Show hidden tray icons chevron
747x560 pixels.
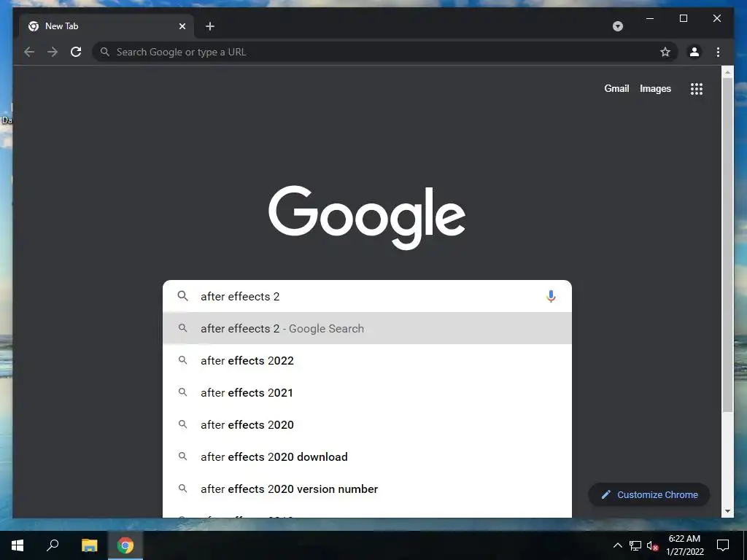pyautogui.click(x=617, y=545)
